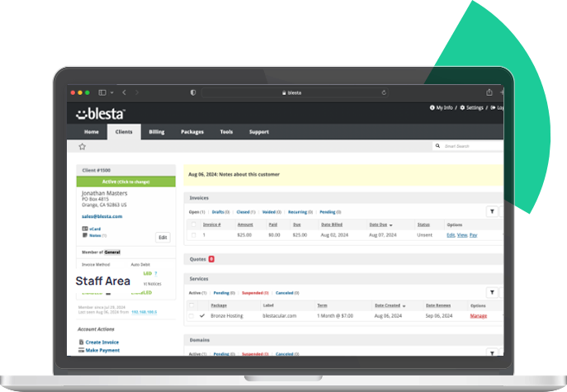Click the browser share icon
Image resolution: width=567 pixels, height=392 pixels.
click(489, 92)
